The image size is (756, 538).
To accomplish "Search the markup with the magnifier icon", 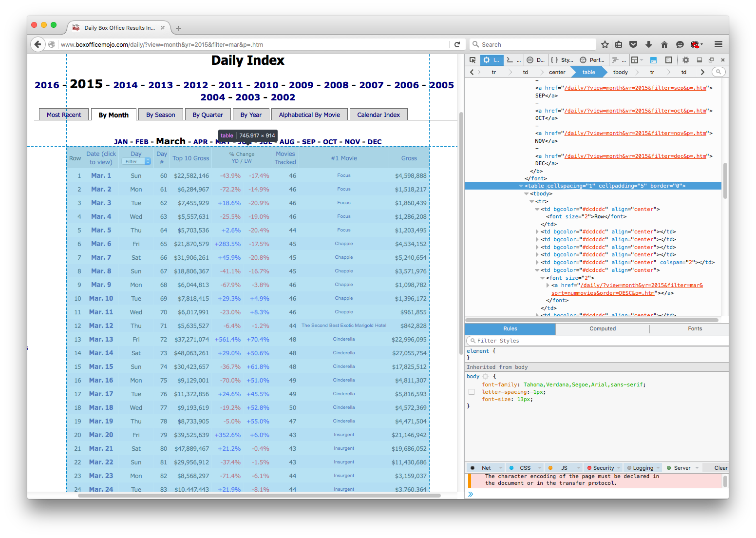I will [x=718, y=72].
